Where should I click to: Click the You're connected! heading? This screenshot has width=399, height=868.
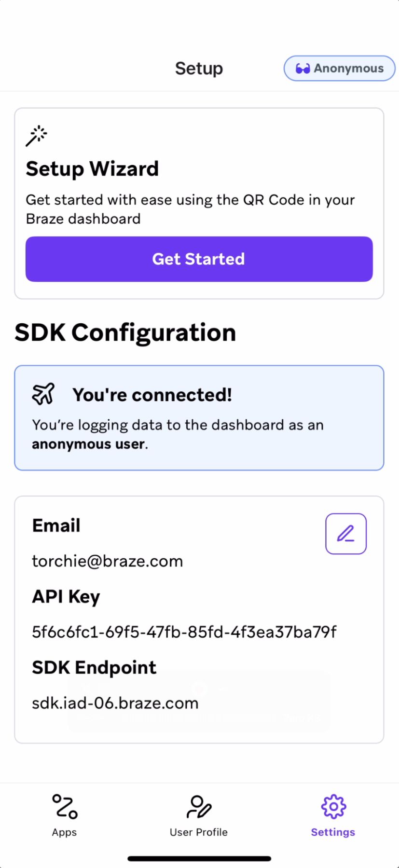152,395
